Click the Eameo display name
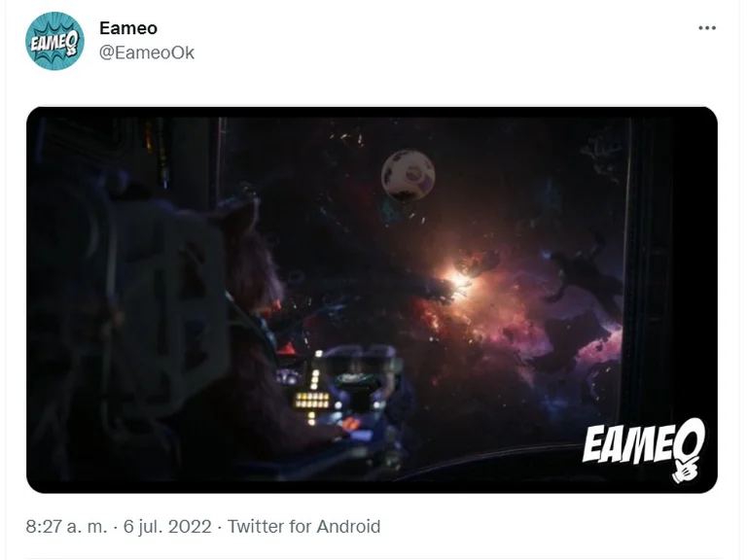The image size is (747, 560). tap(128, 28)
